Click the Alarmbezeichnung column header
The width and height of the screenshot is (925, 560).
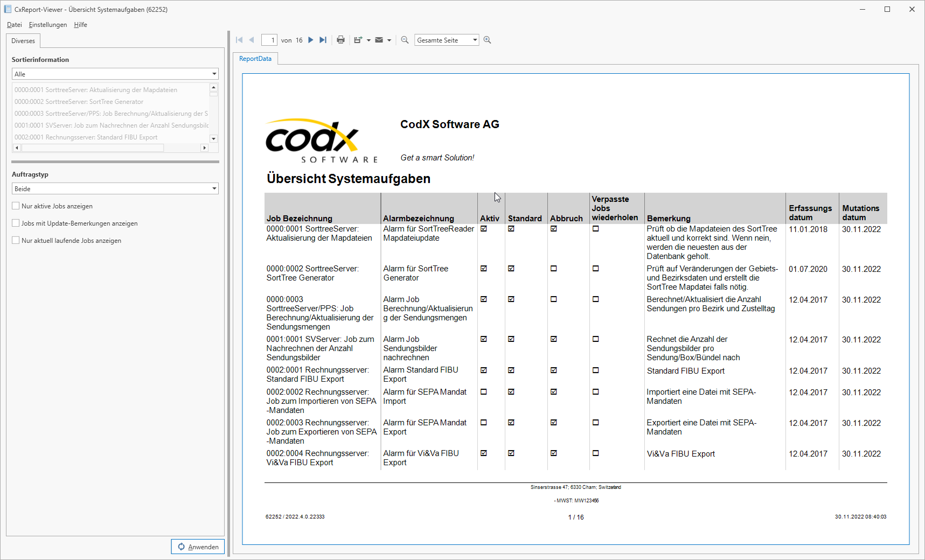click(419, 219)
